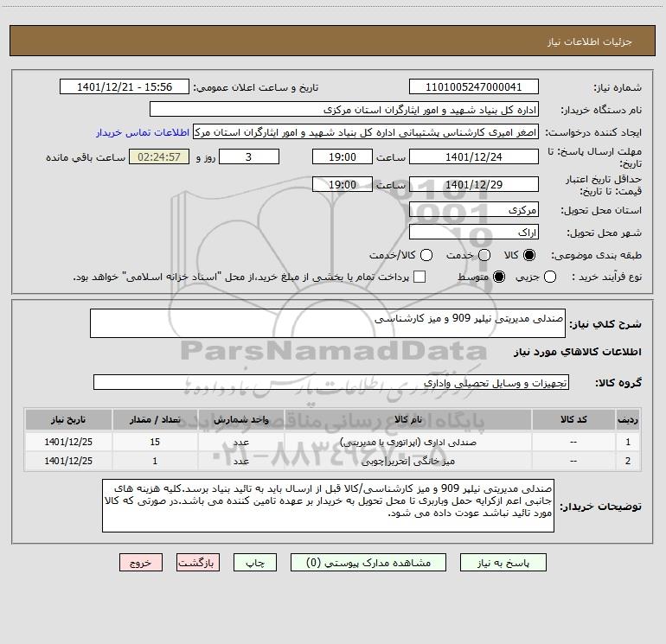Select the جزیی purchase type radio
Screen dimensions: 666x644
[x=549, y=277]
